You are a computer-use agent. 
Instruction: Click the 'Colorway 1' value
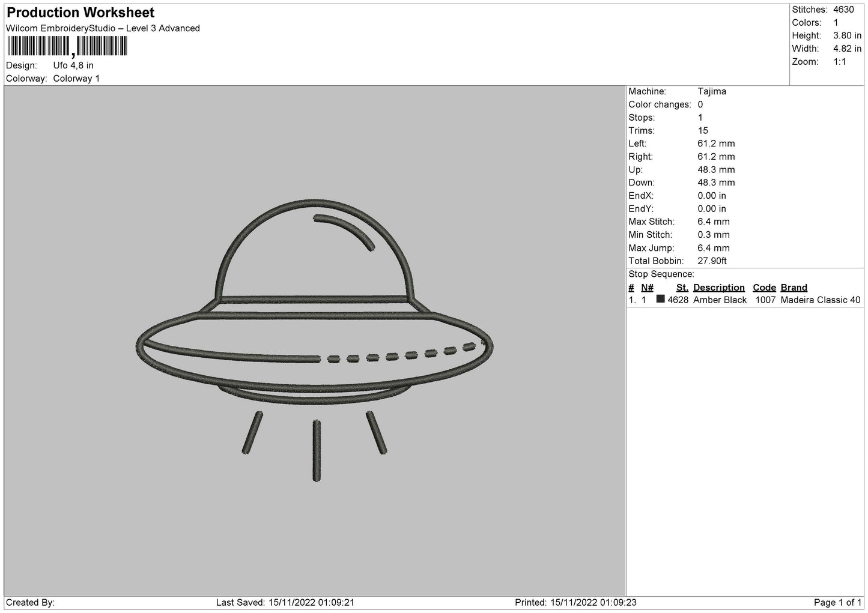(76, 79)
